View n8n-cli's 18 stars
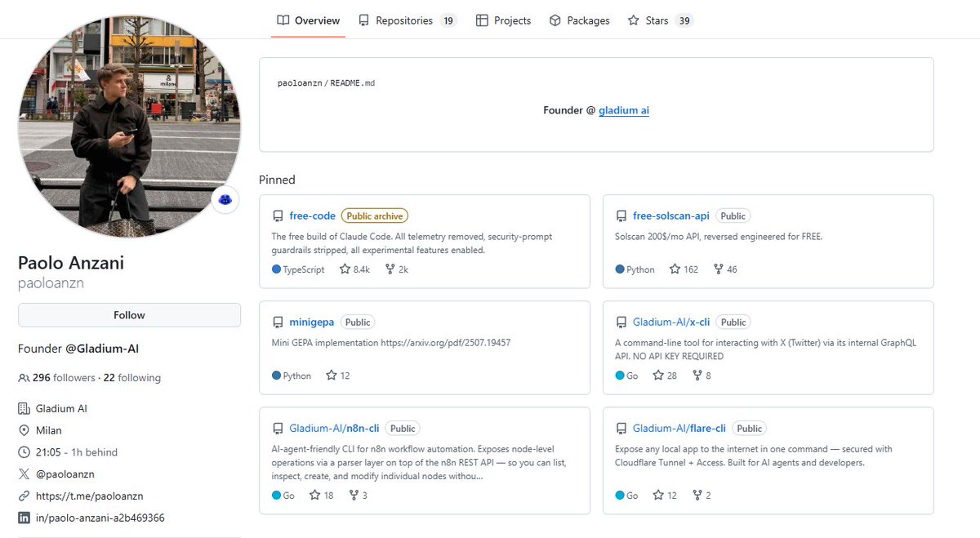This screenshot has width=980, height=538. 321,495
